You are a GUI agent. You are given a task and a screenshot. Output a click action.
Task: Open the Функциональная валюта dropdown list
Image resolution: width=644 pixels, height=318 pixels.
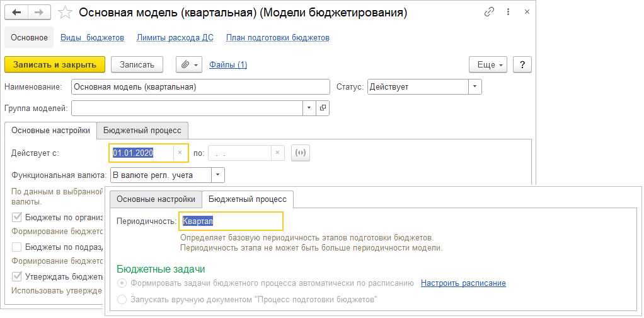click(217, 175)
